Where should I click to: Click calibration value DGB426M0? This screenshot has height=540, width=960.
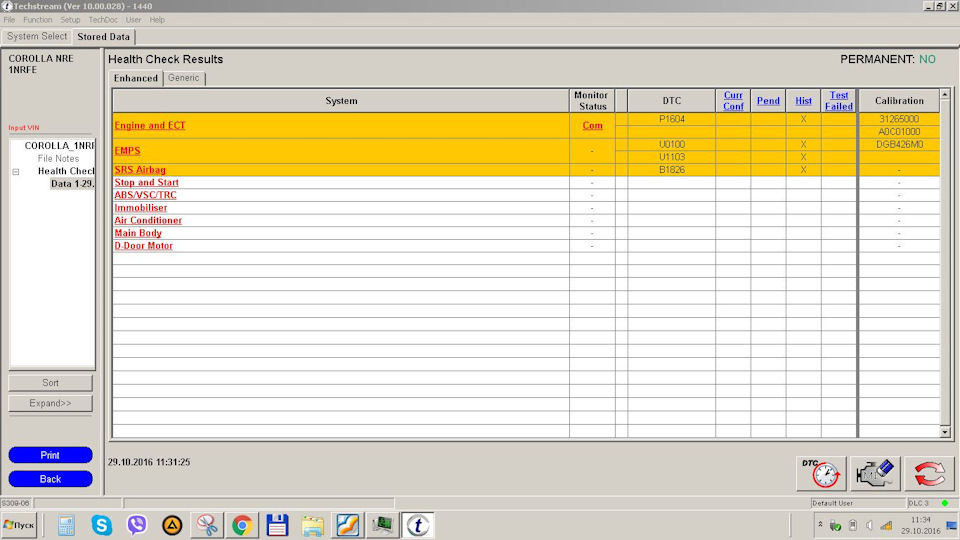[899, 144]
